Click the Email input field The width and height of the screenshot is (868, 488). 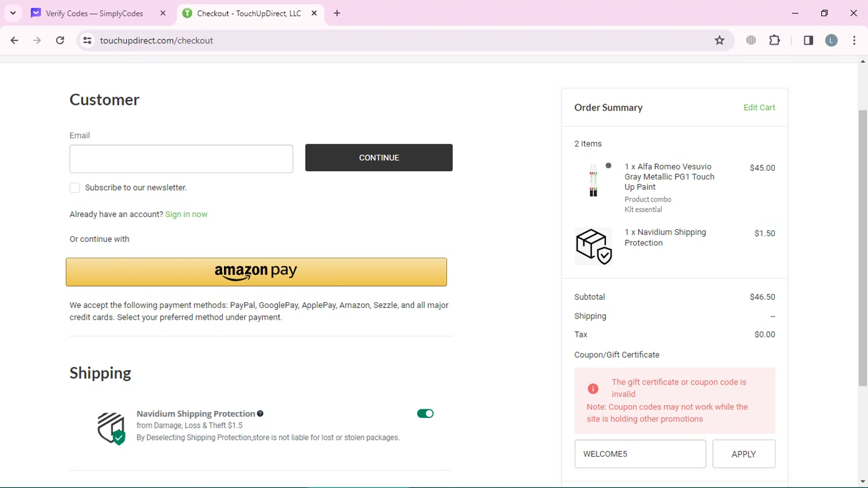181,159
